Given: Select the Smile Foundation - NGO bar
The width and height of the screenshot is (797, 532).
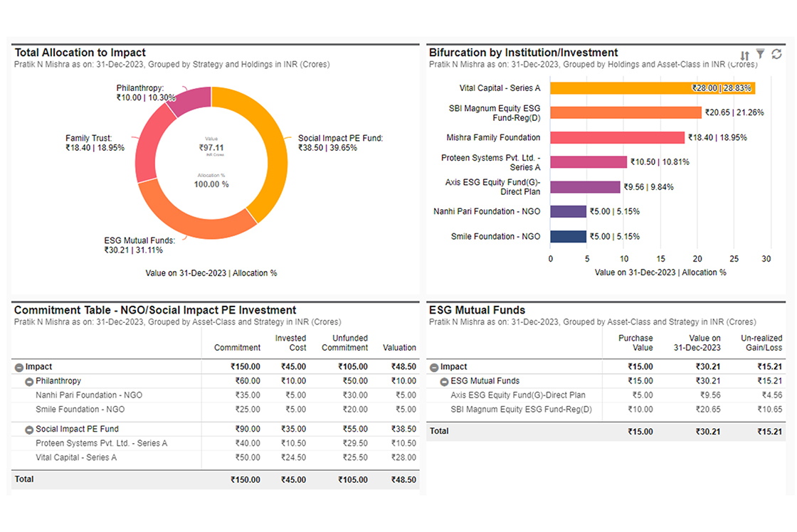Looking at the screenshot, I should pyautogui.click(x=568, y=236).
